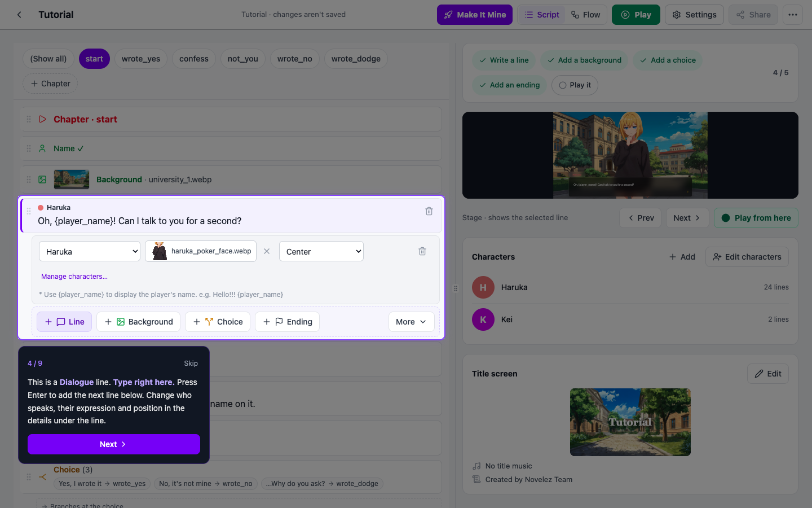Expand the More options dropdown
This screenshot has height=508, width=812.
coord(412,322)
